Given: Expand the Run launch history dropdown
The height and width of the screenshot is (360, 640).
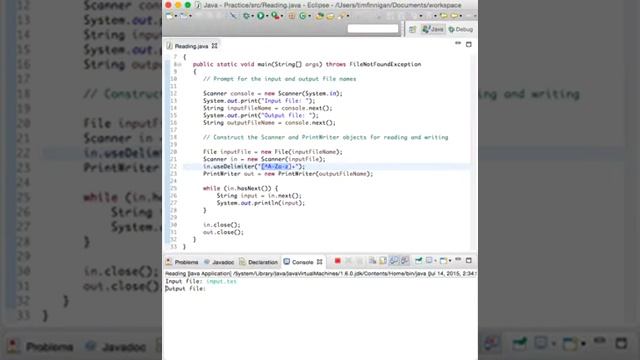Looking at the screenshot, I should pos(267,16).
